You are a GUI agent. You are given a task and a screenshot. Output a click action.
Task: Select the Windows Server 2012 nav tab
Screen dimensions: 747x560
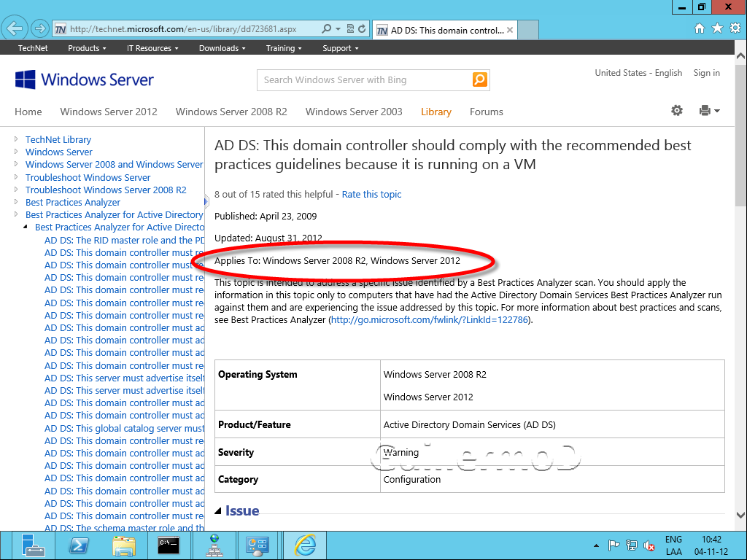tap(109, 112)
